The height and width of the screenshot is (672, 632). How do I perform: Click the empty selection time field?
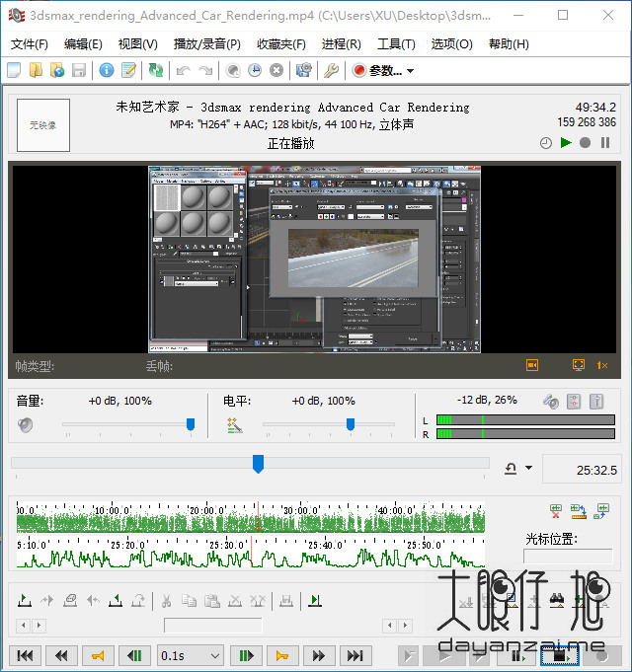212,626
